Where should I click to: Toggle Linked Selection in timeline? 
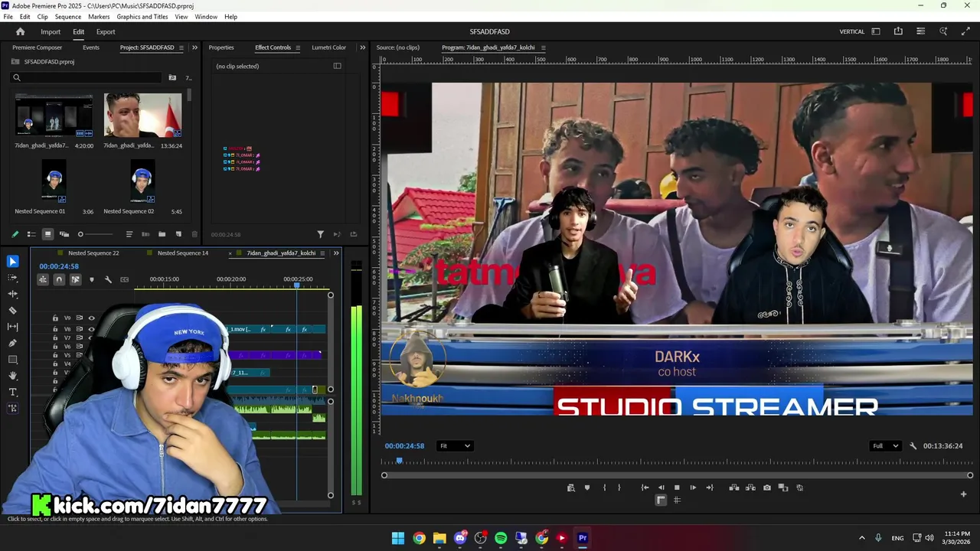(75, 279)
